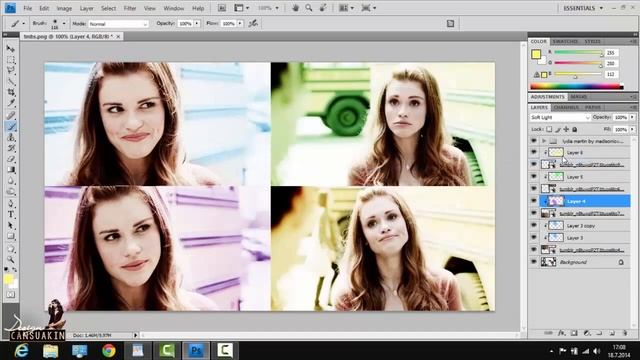Screen dimensions: 640x360
Task: Toggle Lock all padlock
Action: tap(575, 129)
